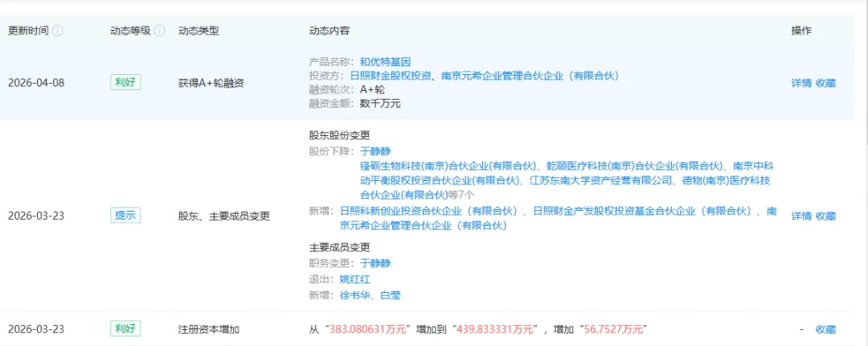Open 锋砺生物科技(南京)合伙企业 link

point(449,165)
